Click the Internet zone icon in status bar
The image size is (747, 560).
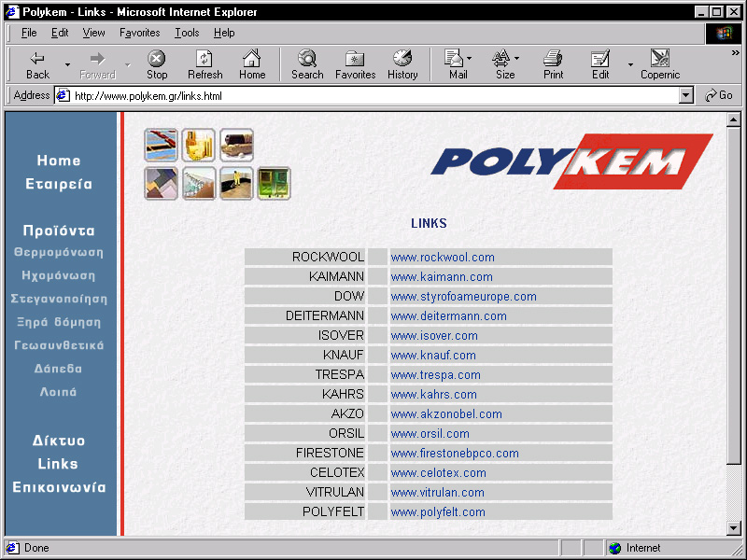tap(615, 548)
